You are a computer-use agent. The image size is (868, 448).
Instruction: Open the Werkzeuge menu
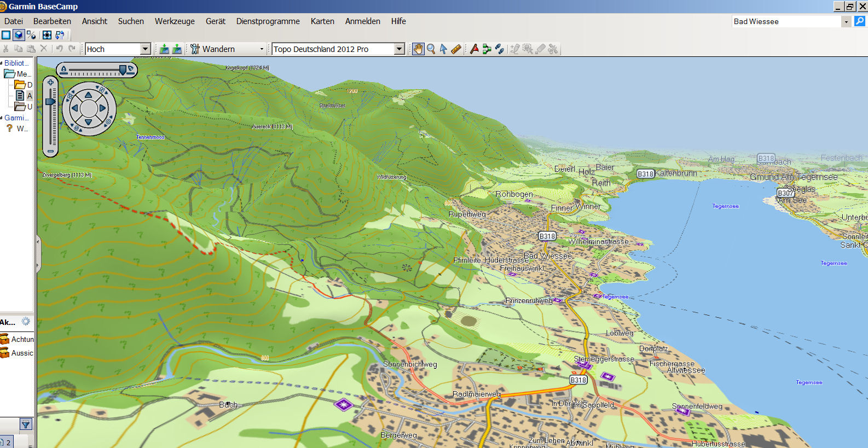click(x=175, y=21)
